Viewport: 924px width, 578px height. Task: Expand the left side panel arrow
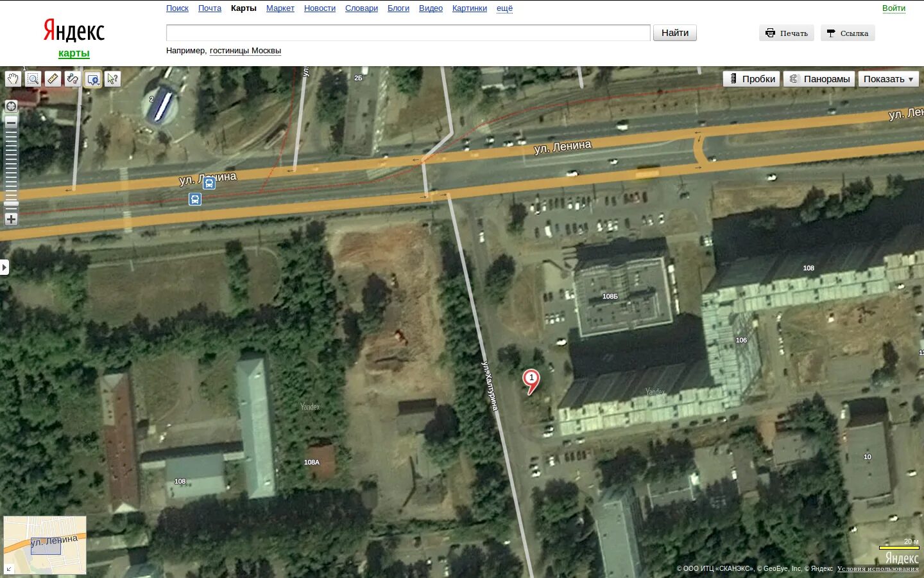tap(4, 267)
